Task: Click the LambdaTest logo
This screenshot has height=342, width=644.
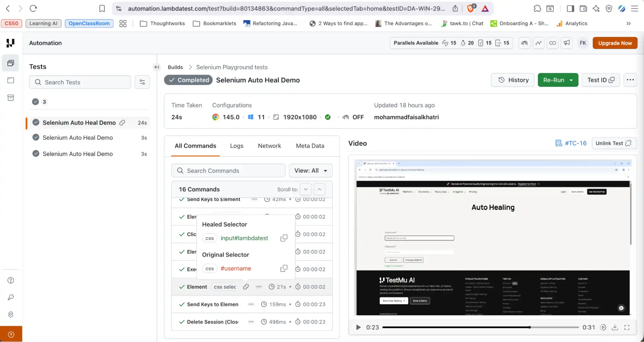Action: pos(11,43)
